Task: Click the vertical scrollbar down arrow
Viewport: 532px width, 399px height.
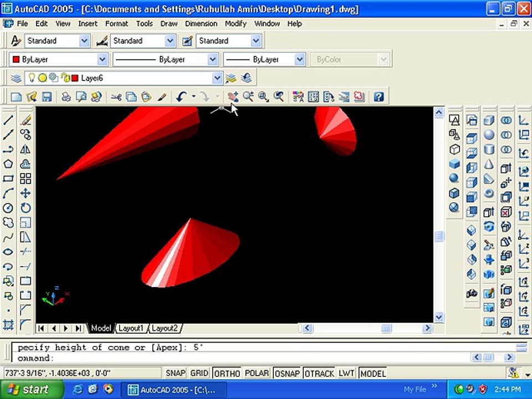Action: coord(439,317)
